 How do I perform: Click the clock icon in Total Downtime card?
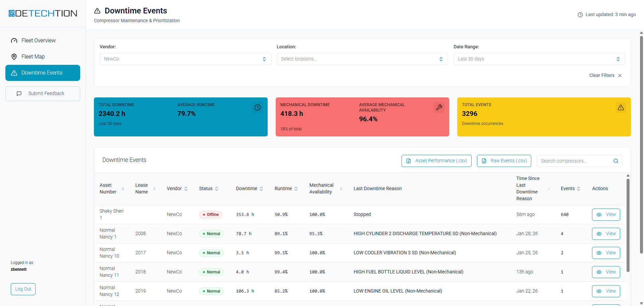(x=257, y=107)
